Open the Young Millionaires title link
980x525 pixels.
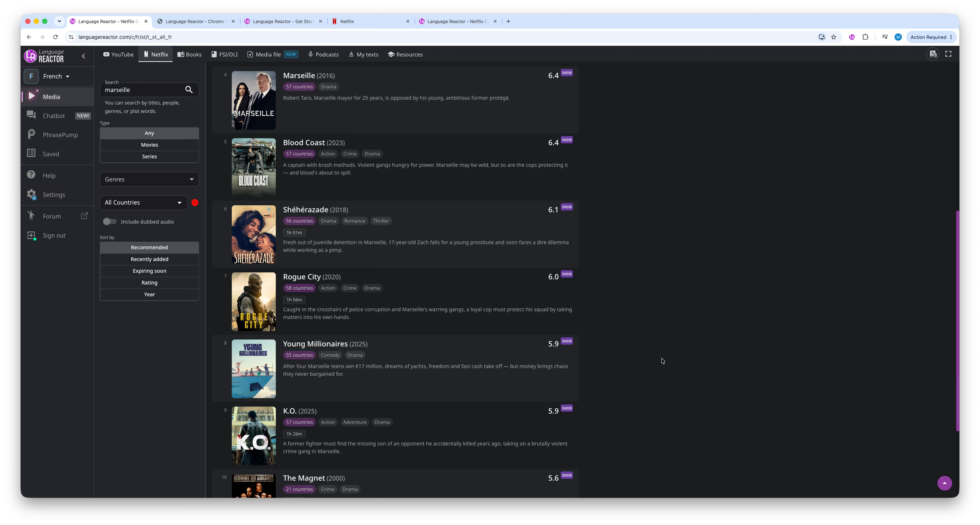[x=315, y=344]
